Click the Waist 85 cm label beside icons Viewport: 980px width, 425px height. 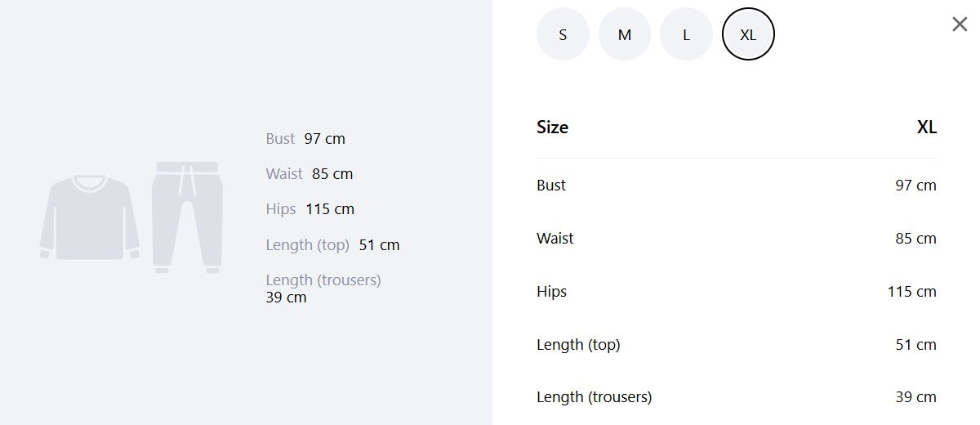click(310, 174)
